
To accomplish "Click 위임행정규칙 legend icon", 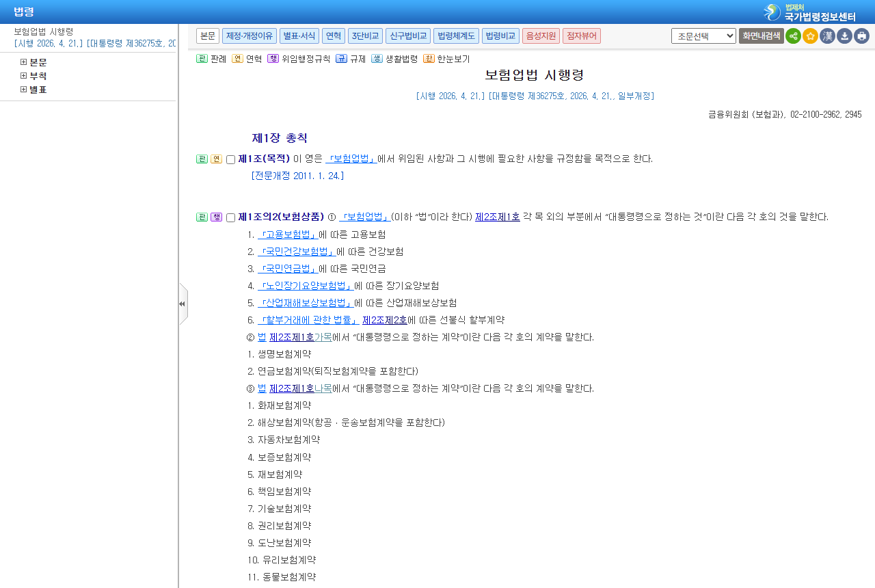I will (x=273, y=59).
